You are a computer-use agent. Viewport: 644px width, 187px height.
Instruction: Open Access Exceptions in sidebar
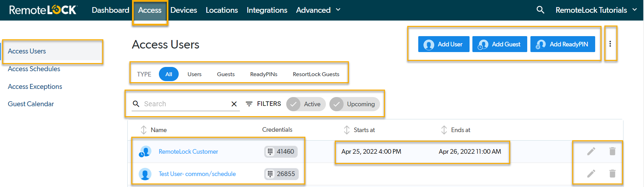tap(35, 86)
